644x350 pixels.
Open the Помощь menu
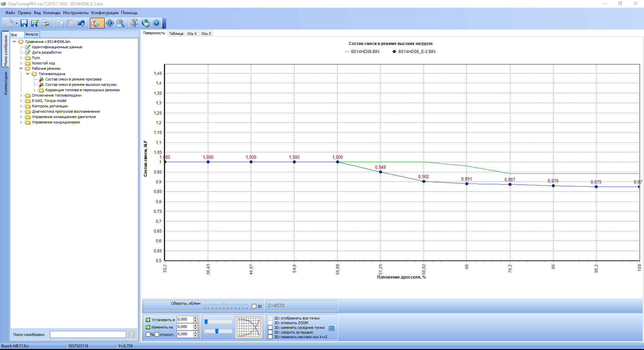point(129,13)
